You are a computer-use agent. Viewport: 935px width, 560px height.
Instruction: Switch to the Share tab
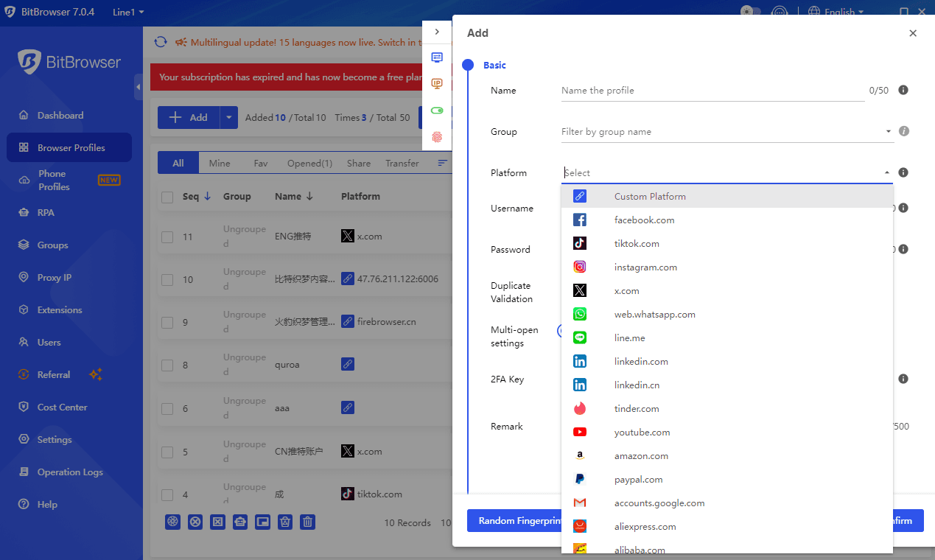click(359, 163)
